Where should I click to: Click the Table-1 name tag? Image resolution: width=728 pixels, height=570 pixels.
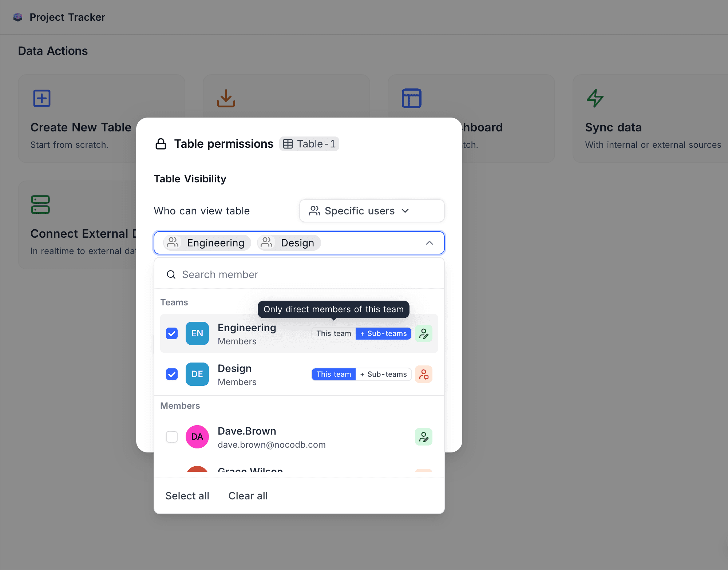click(309, 144)
